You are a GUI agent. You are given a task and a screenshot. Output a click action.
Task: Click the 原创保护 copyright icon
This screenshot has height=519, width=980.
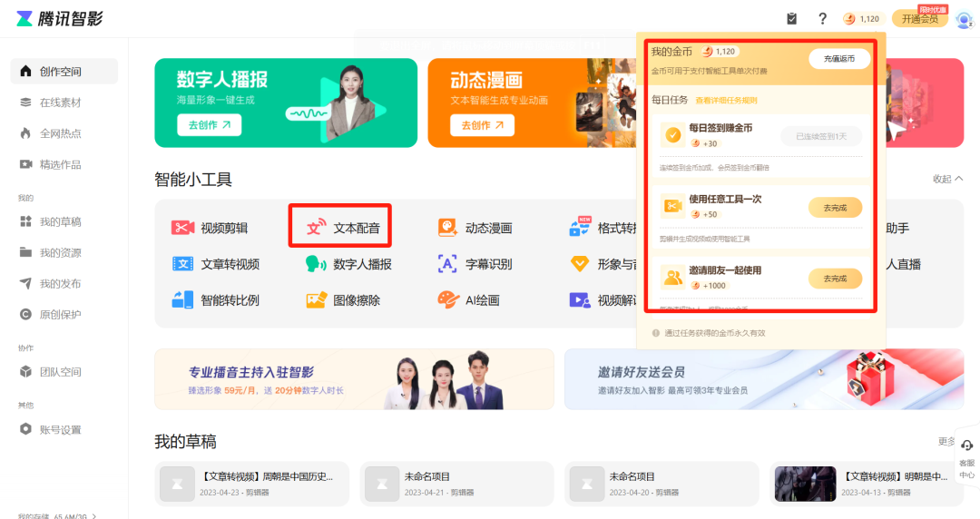(x=25, y=315)
